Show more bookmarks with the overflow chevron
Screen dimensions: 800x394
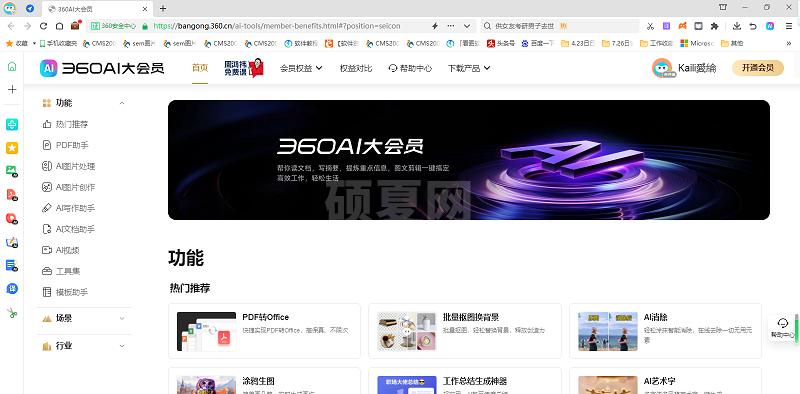(x=789, y=44)
